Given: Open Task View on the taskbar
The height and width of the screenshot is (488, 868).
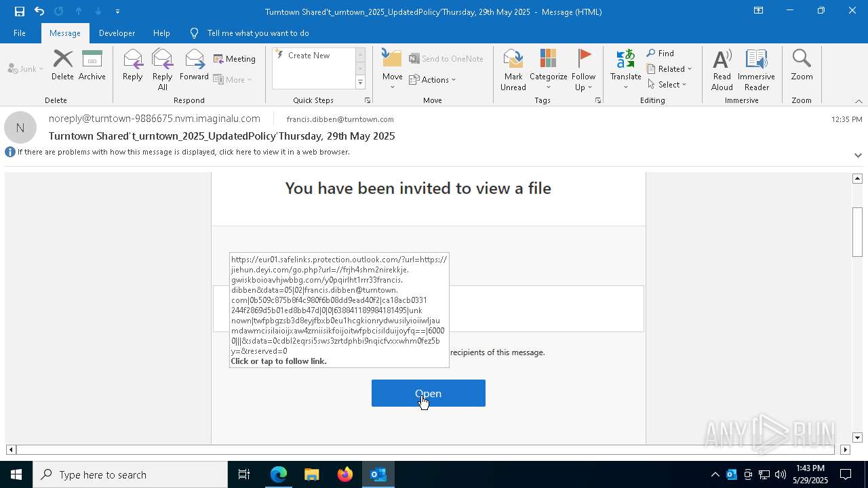Looking at the screenshot, I should coord(244,474).
